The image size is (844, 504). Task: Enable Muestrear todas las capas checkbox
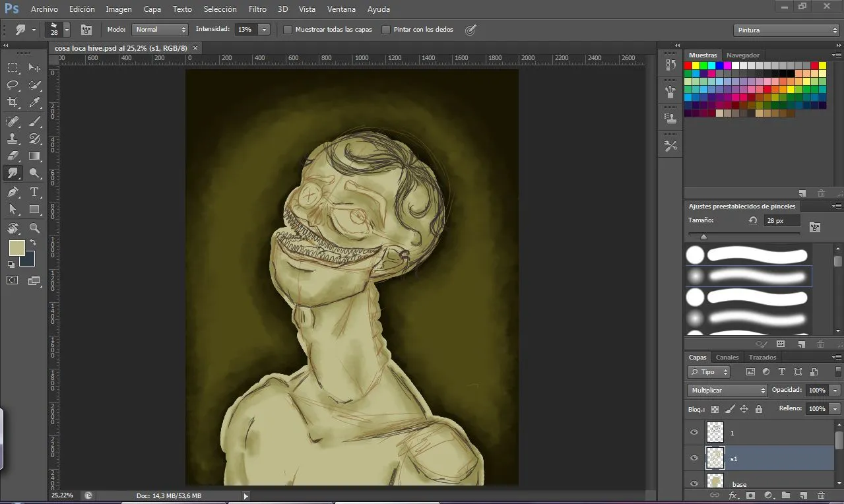(x=288, y=30)
